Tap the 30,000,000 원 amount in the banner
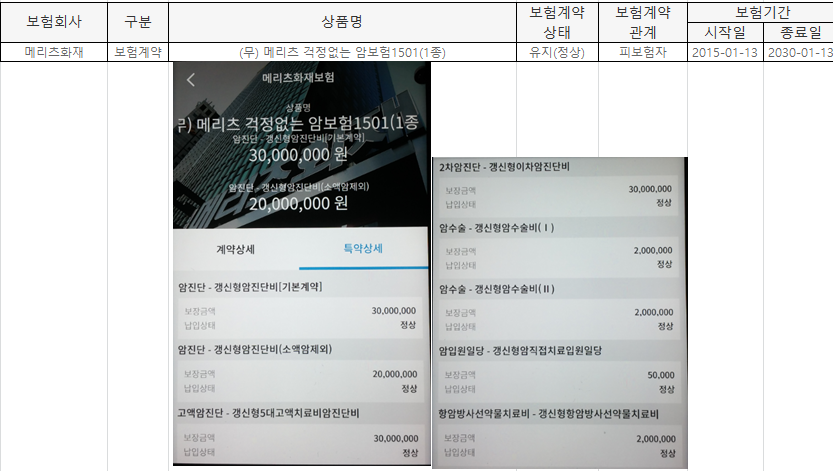The image size is (833, 471). [x=299, y=155]
